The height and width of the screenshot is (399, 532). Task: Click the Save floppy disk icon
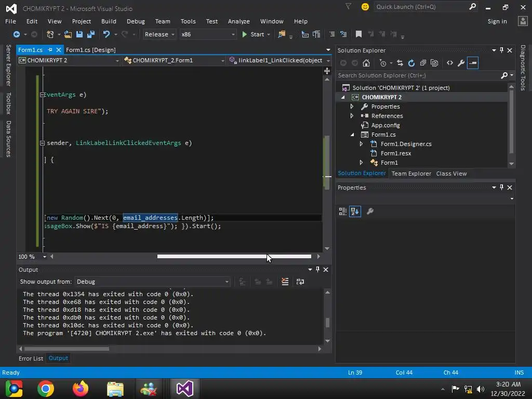pos(79,34)
